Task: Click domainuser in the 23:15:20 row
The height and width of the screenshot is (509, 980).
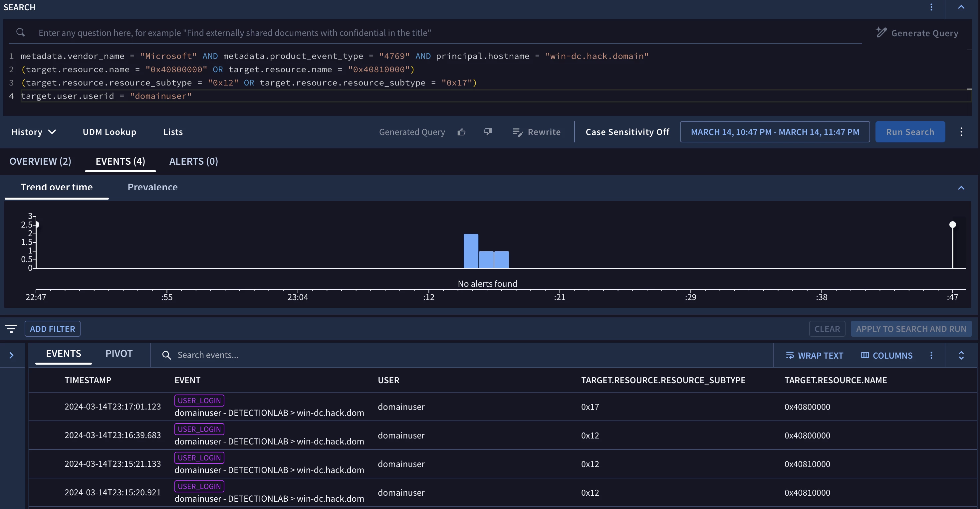Action: 401,492
